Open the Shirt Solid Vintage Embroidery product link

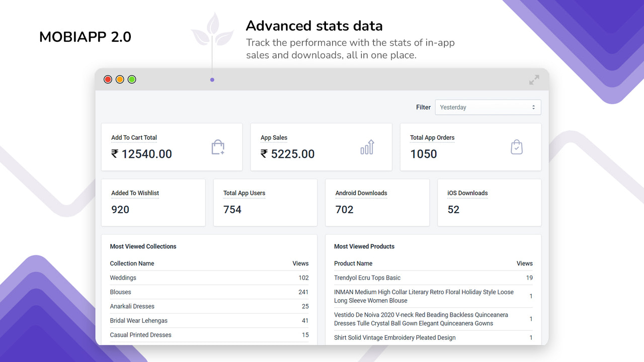394,337
